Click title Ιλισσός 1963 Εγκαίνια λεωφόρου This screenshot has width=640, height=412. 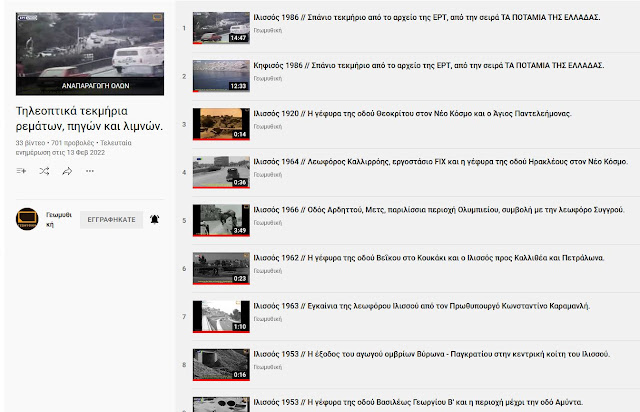(422, 306)
